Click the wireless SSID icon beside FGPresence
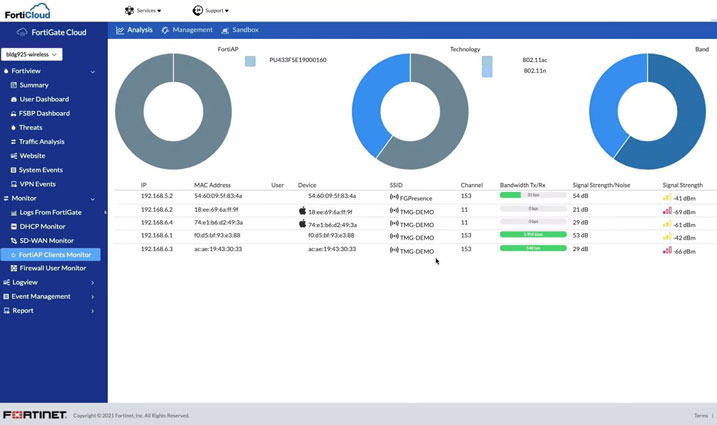The image size is (717, 425). [394, 197]
